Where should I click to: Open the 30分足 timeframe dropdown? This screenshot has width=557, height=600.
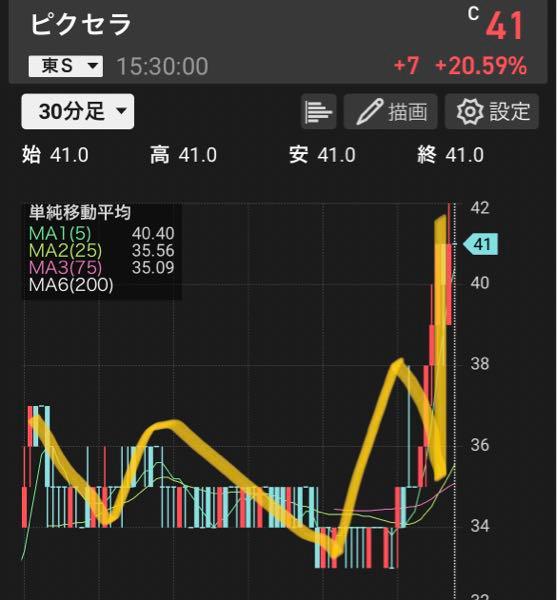(x=78, y=111)
